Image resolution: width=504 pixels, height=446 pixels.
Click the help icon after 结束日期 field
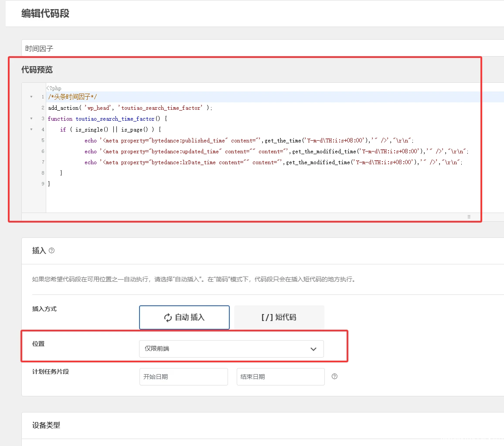[334, 376]
